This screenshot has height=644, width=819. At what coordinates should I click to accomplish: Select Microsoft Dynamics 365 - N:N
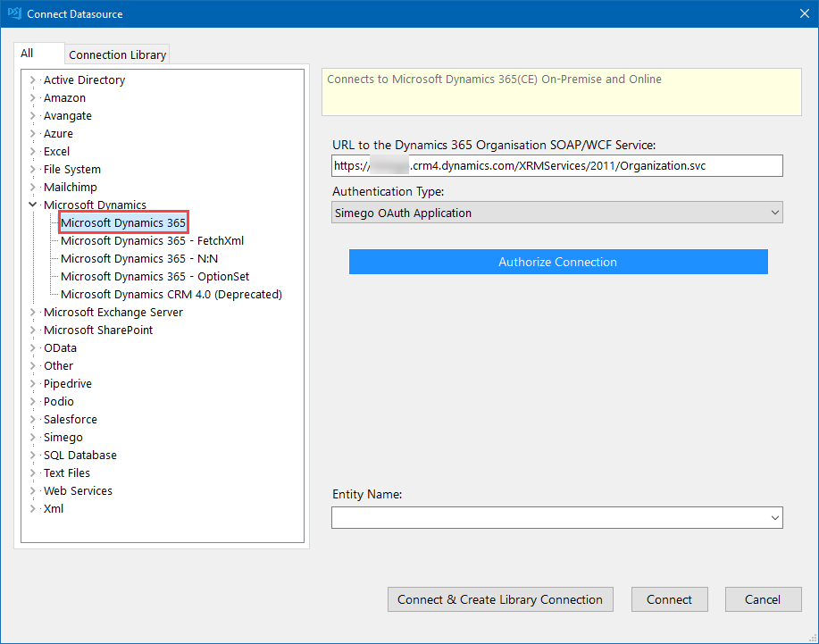(139, 258)
